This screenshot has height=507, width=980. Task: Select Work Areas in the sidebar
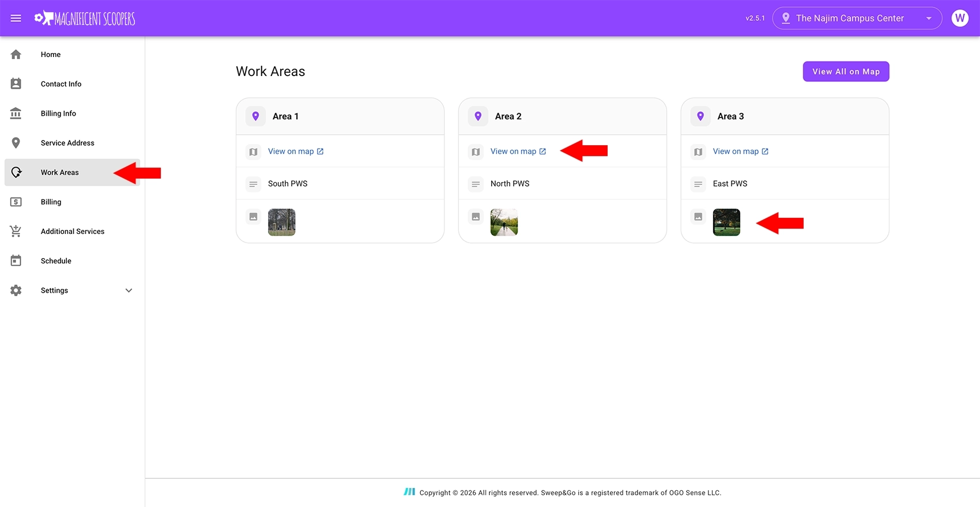[x=60, y=172]
